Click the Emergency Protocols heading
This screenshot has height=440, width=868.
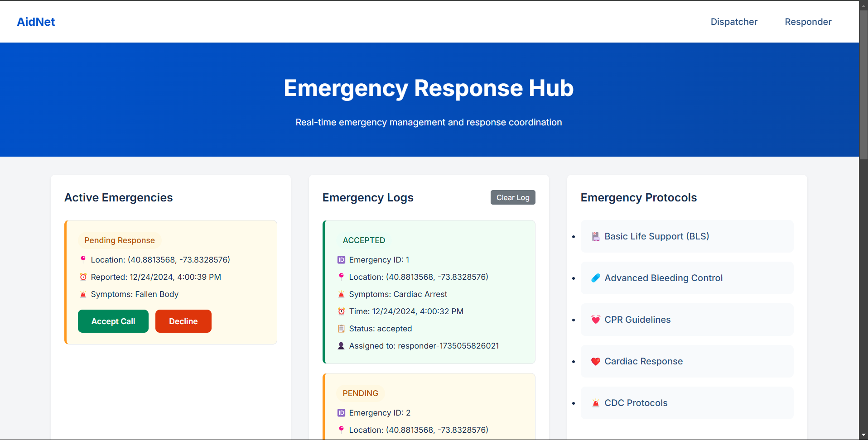pyautogui.click(x=638, y=197)
